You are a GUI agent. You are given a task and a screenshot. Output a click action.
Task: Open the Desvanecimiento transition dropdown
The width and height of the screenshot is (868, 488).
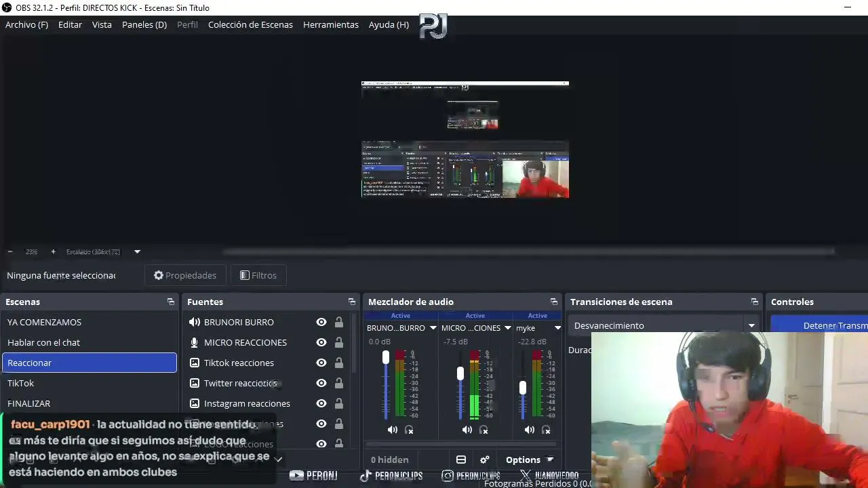coord(665,325)
